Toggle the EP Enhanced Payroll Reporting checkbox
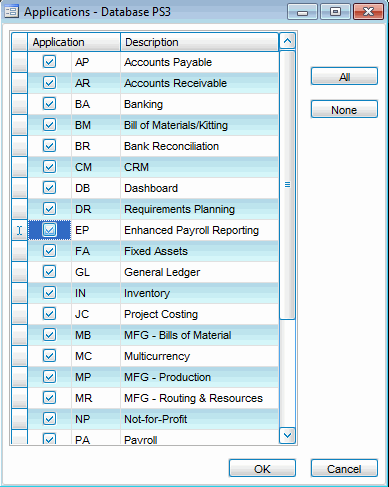 coord(49,230)
